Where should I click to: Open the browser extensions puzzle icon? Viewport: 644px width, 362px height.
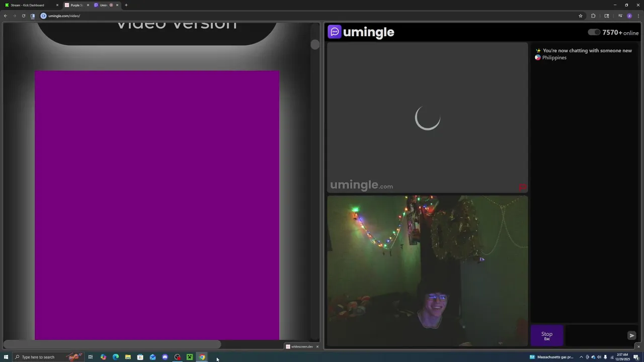593,16
